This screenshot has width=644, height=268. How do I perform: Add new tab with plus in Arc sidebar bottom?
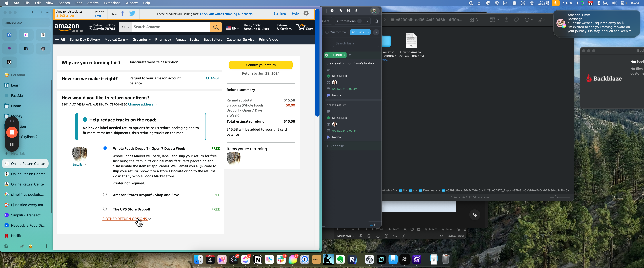(x=46, y=246)
